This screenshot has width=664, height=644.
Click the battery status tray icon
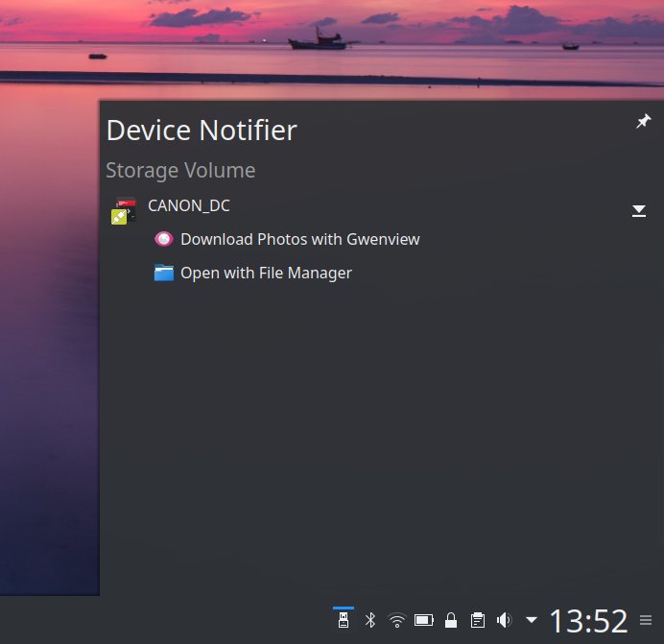423,620
